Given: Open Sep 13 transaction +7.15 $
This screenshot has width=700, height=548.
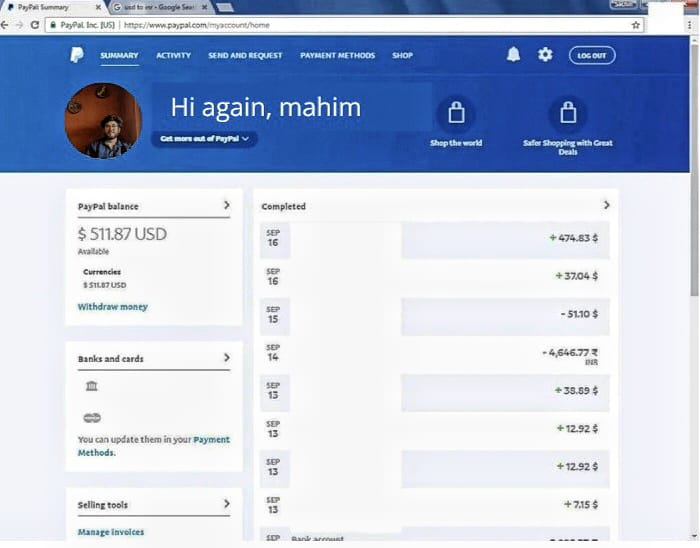Looking at the screenshot, I should point(435,506).
